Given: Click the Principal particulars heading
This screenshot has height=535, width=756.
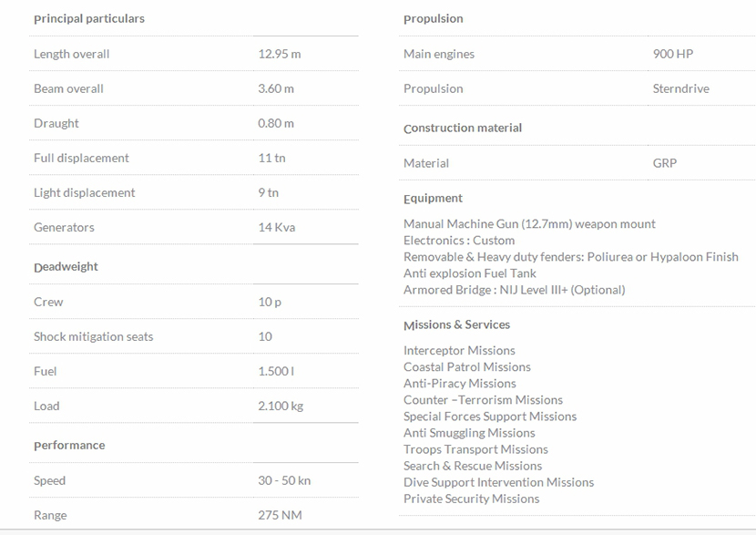Looking at the screenshot, I should (x=88, y=19).
